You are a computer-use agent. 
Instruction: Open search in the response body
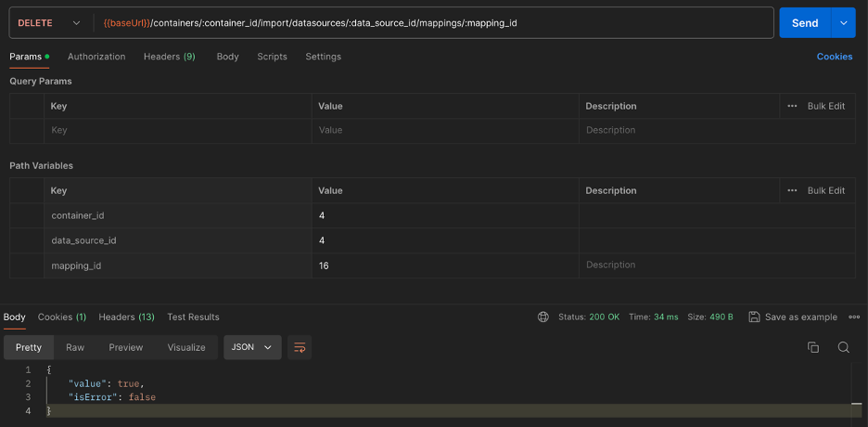[843, 347]
